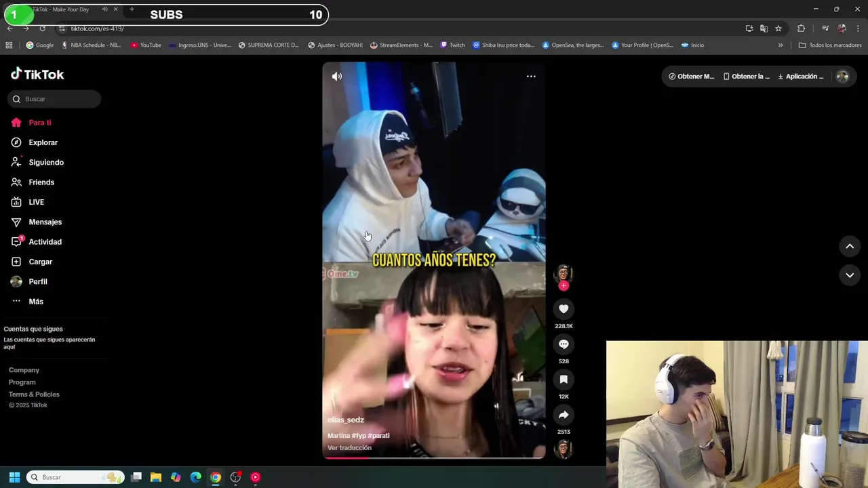Open the StreamElements bookmark
This screenshot has width=868, height=488.
(x=401, y=45)
